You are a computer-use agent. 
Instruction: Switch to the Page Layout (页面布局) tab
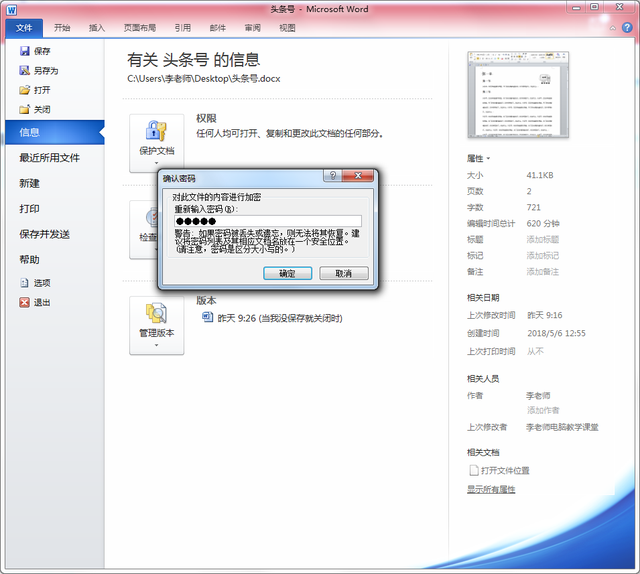(140, 28)
